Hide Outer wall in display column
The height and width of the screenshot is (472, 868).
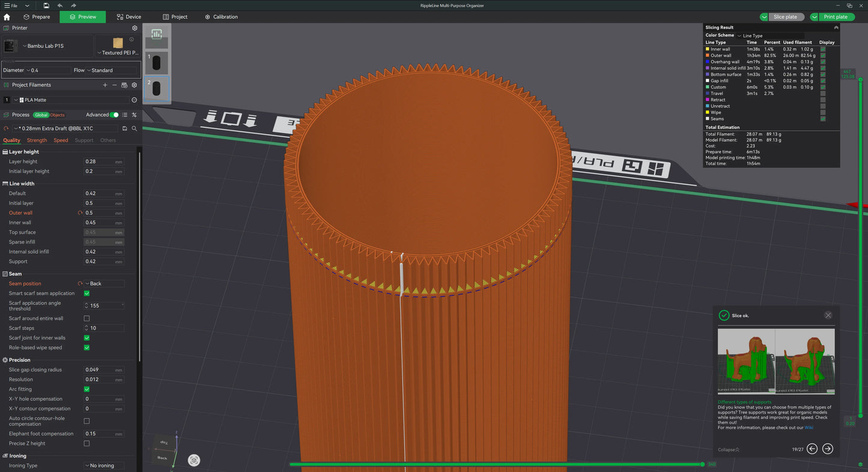click(823, 55)
